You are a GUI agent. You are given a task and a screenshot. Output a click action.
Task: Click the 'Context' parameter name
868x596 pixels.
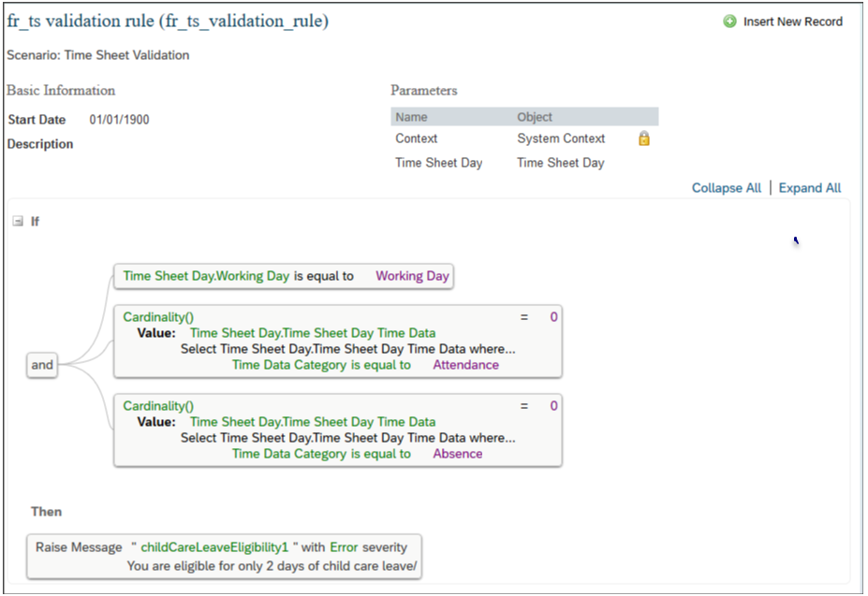[417, 138]
